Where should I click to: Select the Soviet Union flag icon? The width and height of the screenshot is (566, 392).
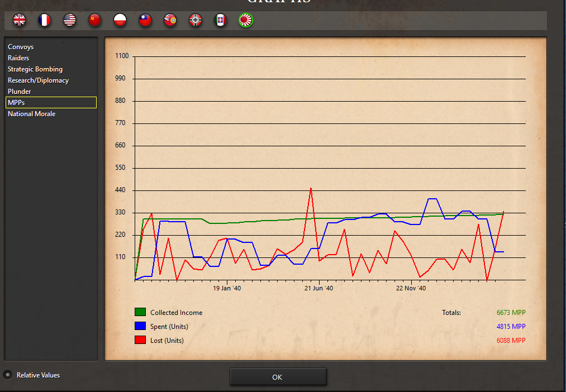click(94, 20)
